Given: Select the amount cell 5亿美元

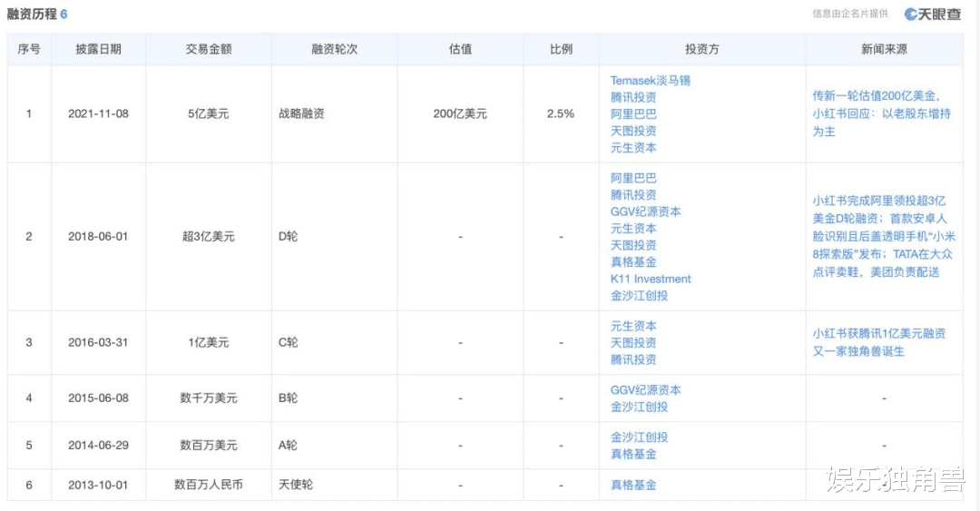Looking at the screenshot, I should coord(208,113).
